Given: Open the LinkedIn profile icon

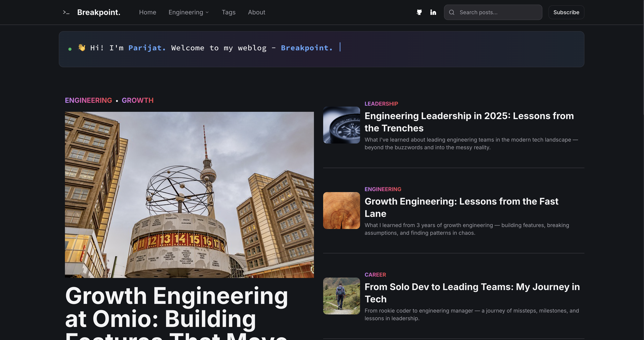Looking at the screenshot, I should tap(433, 12).
